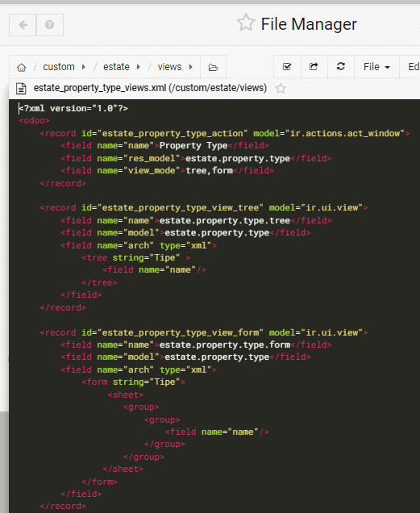Expand the views folder breadcrumb arrow
This screenshot has height=513, width=420.
pyautogui.click(x=191, y=67)
